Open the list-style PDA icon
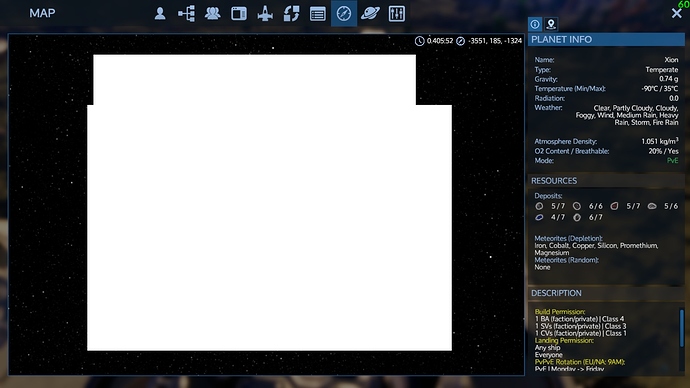 (x=318, y=14)
